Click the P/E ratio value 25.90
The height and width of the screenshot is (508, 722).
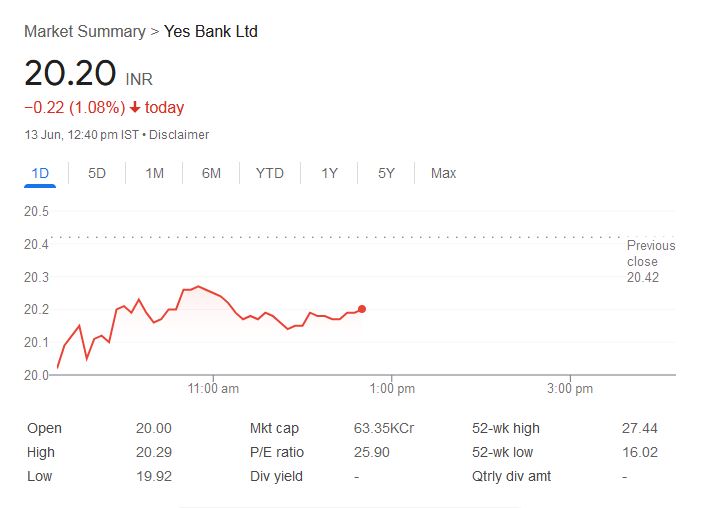click(372, 452)
